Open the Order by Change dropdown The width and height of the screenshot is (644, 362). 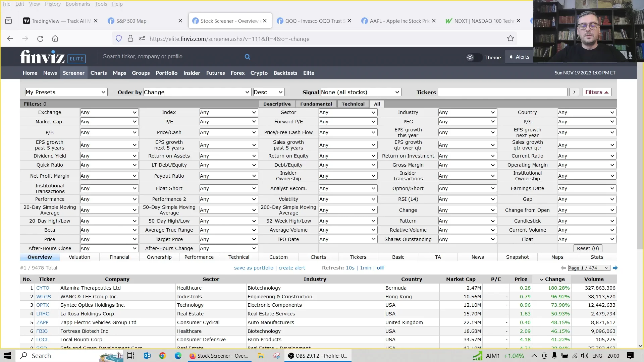click(x=197, y=92)
